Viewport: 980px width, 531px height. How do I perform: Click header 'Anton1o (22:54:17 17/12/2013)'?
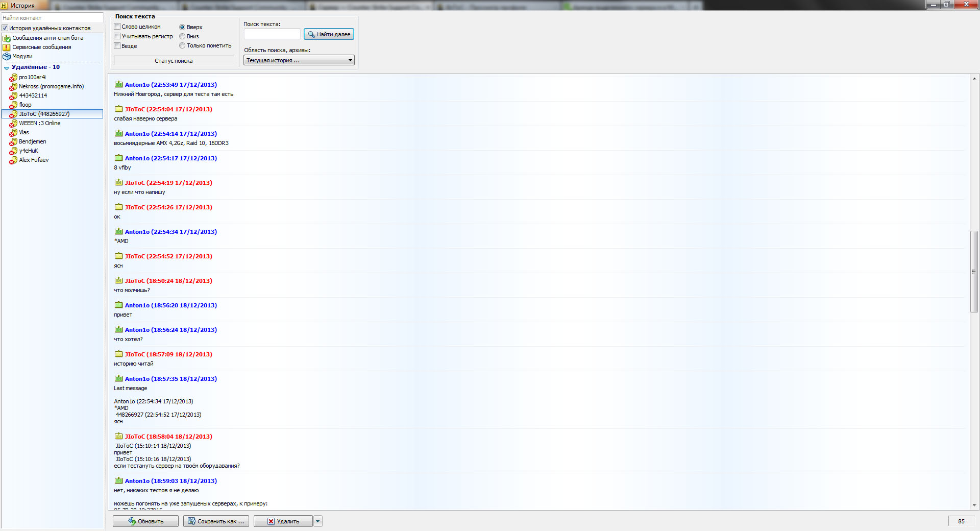[x=171, y=158]
